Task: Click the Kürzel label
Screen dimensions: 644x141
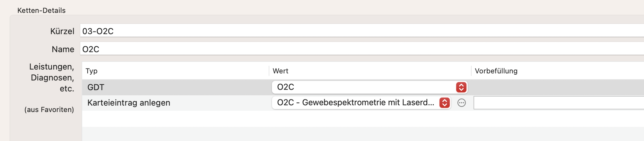Action: click(62, 31)
